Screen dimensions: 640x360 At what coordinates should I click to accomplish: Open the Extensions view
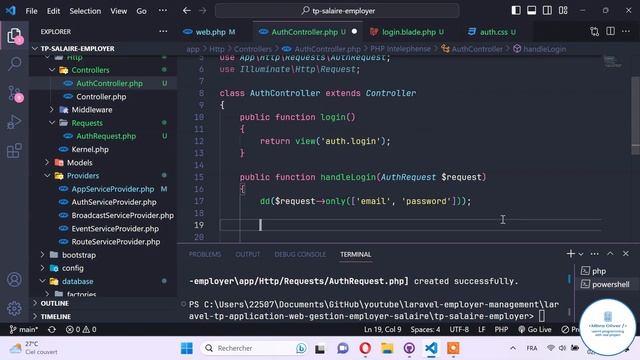click(x=14, y=151)
